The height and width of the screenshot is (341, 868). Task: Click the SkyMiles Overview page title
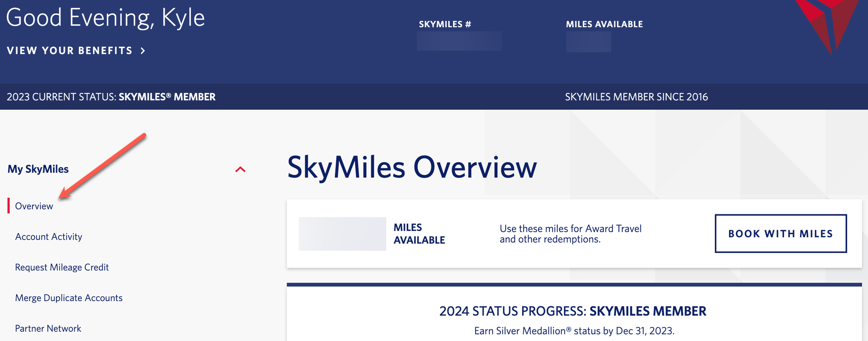(x=412, y=167)
